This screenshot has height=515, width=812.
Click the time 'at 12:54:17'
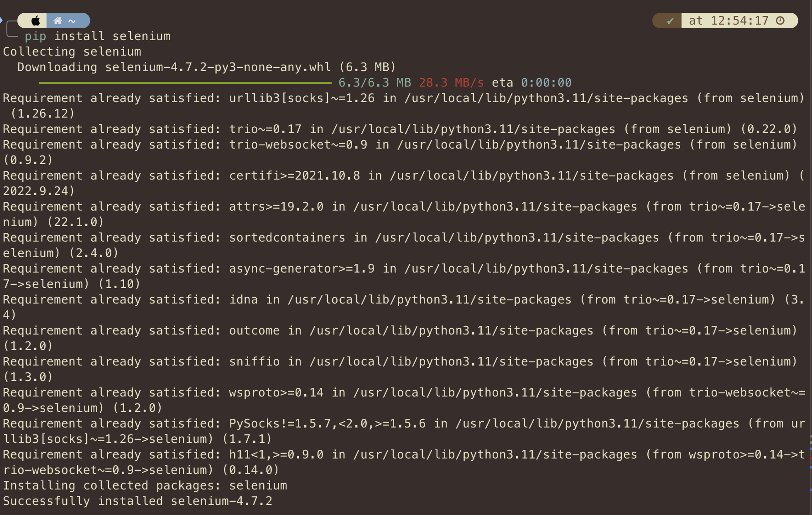729,21
